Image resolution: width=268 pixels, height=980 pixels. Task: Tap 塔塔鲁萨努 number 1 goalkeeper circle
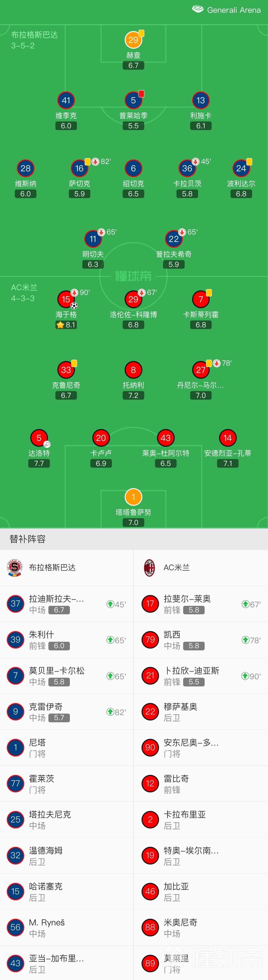coord(133,497)
